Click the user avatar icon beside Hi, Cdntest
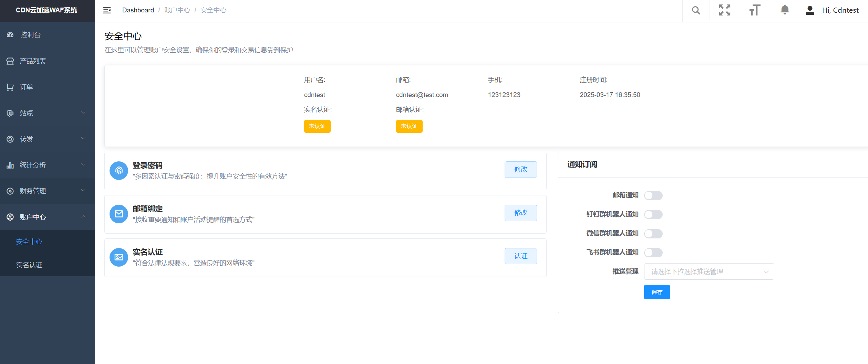868x364 pixels. (x=810, y=10)
